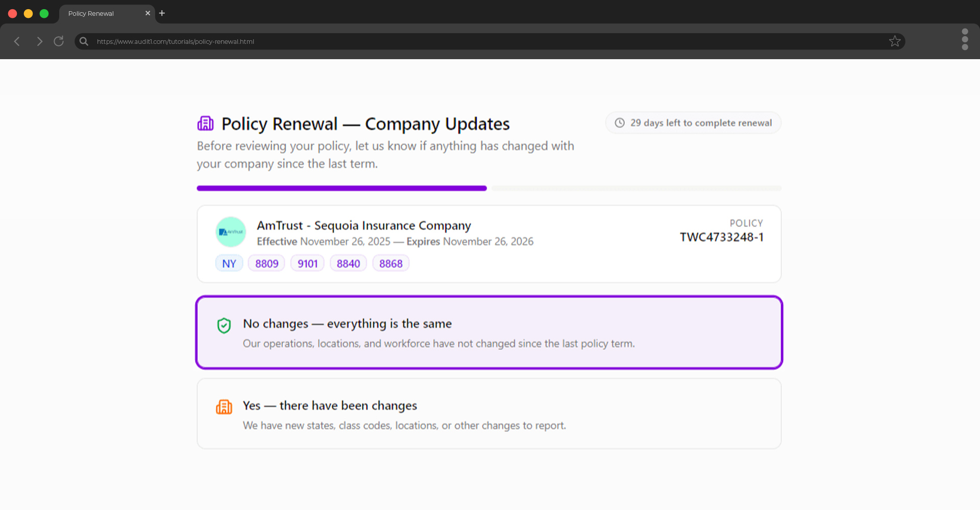The height and width of the screenshot is (510, 980).
Task: Click the orange building icon for changes option
Action: coord(225,406)
